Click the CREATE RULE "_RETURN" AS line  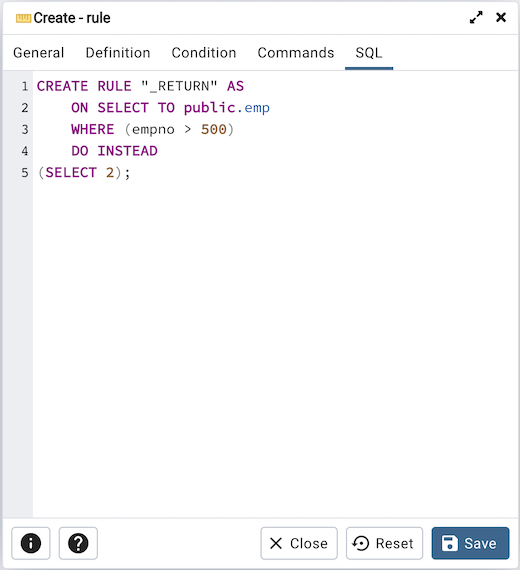140,86
